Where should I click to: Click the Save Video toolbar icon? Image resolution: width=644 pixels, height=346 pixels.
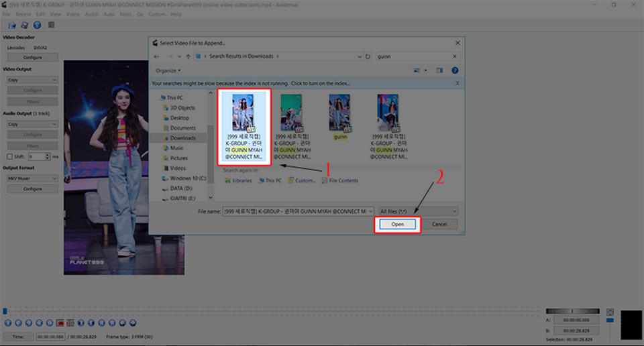25,25
